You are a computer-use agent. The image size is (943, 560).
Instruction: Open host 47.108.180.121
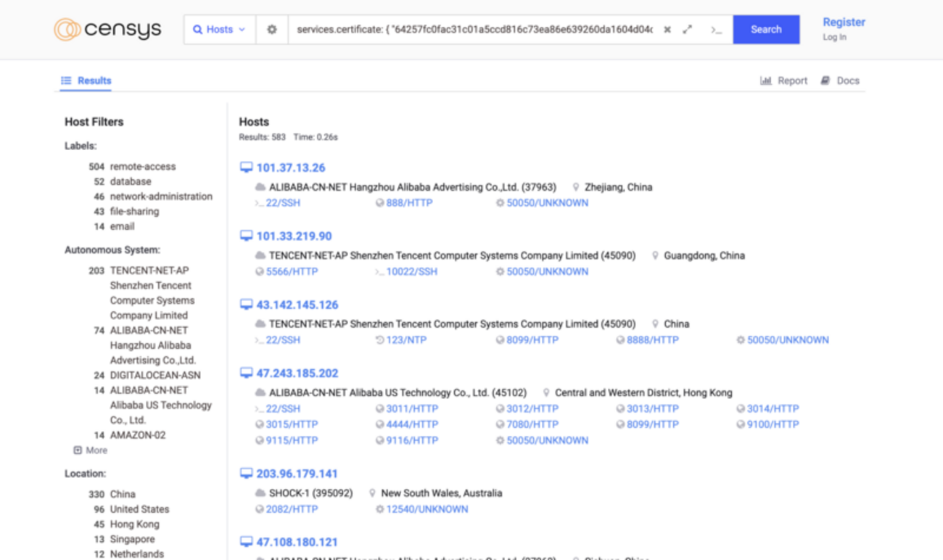tap(297, 542)
